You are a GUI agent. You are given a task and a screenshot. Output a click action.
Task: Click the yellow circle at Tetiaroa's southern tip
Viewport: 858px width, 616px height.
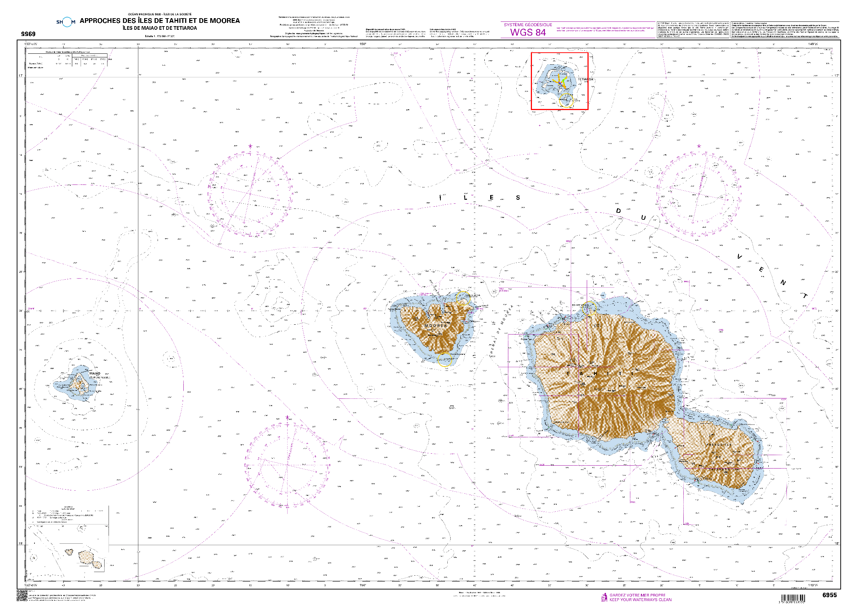coord(566,100)
